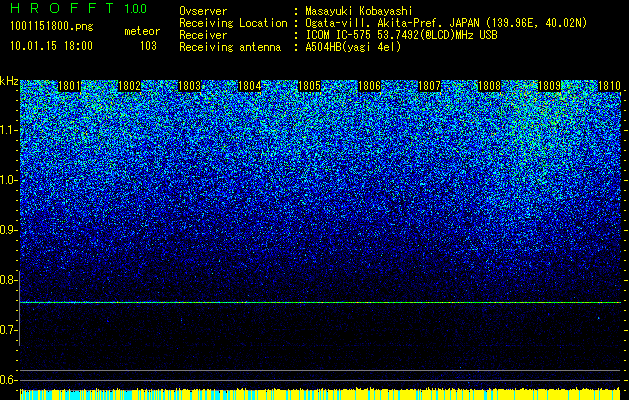
Task: Click the observer name Masayuki Kobayashi
Action: (x=359, y=12)
